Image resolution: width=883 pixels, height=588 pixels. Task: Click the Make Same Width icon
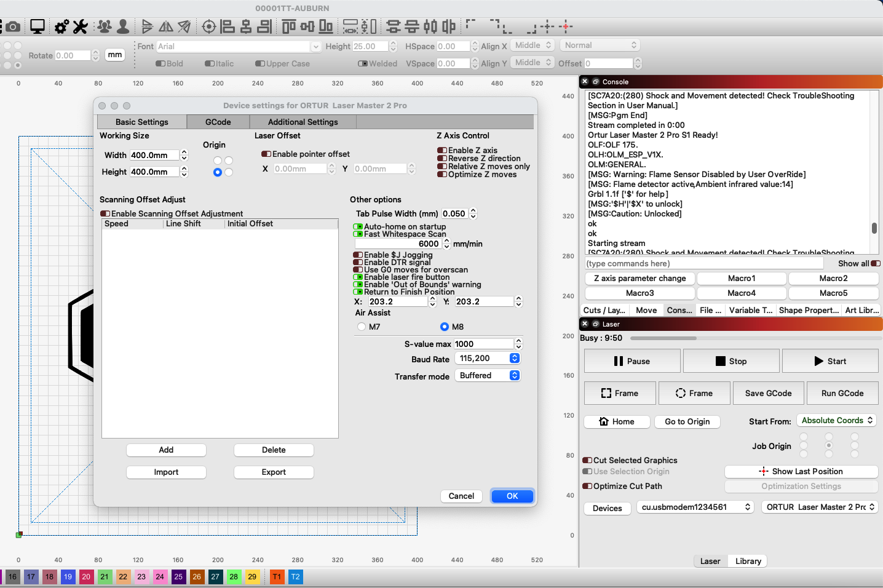point(350,26)
